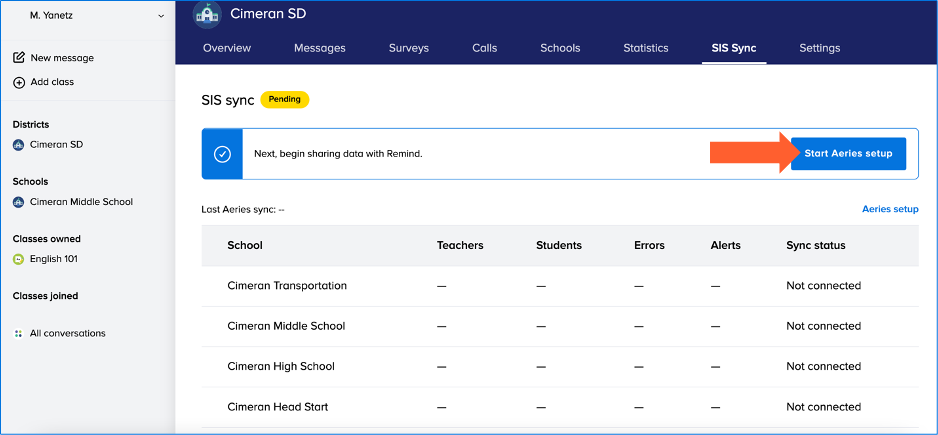Image resolution: width=938 pixels, height=435 pixels.
Task: Click the Add class plus icon
Action: coord(19,82)
